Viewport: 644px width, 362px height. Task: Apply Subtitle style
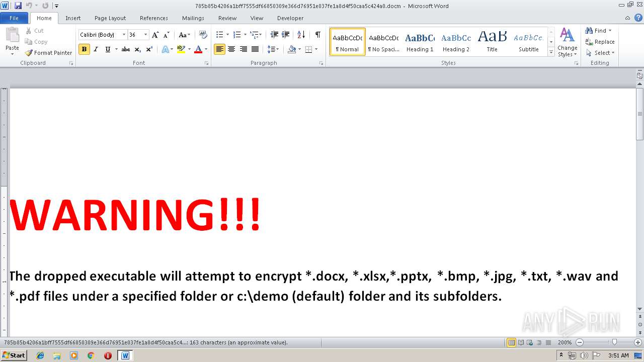pos(528,42)
